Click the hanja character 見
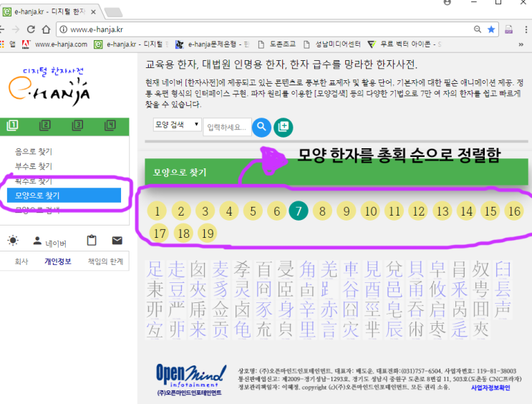532x404 pixels. pyautogui.click(x=372, y=269)
